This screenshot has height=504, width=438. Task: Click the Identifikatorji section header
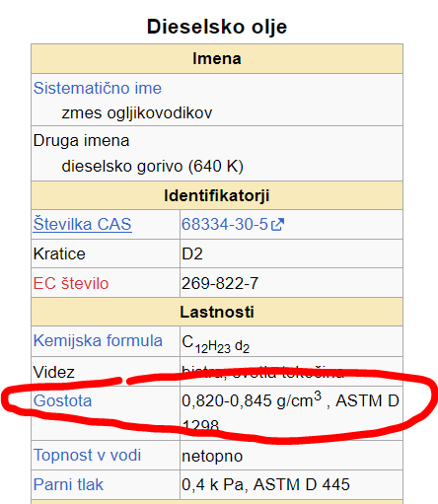click(217, 195)
